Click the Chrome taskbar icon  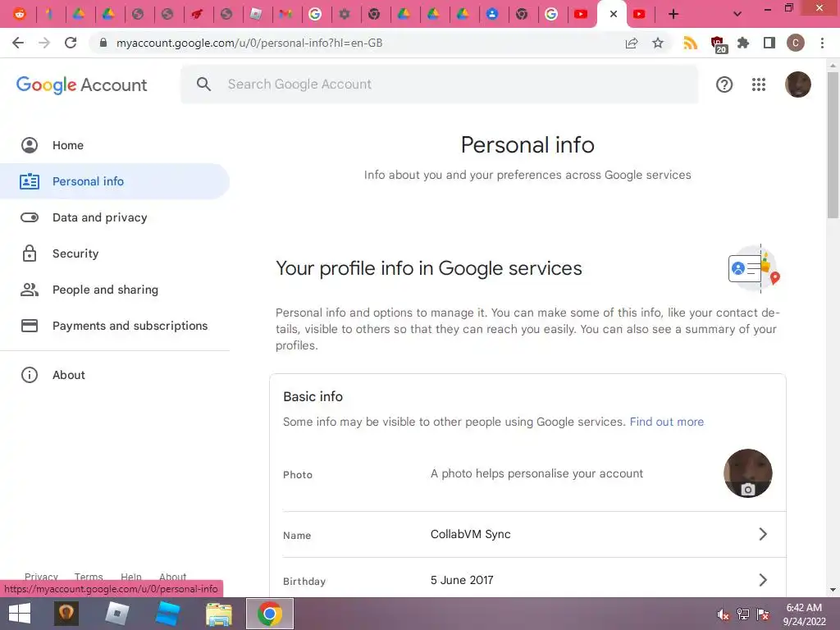coord(269,614)
